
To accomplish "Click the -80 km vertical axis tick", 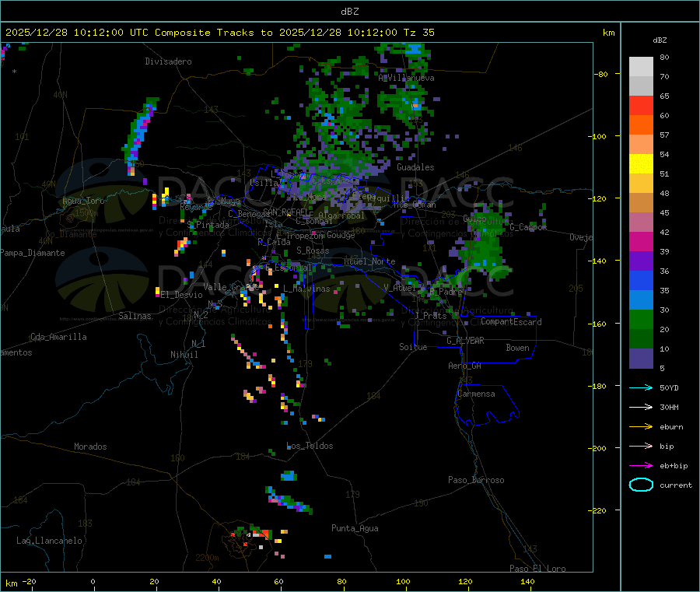I will point(600,74).
